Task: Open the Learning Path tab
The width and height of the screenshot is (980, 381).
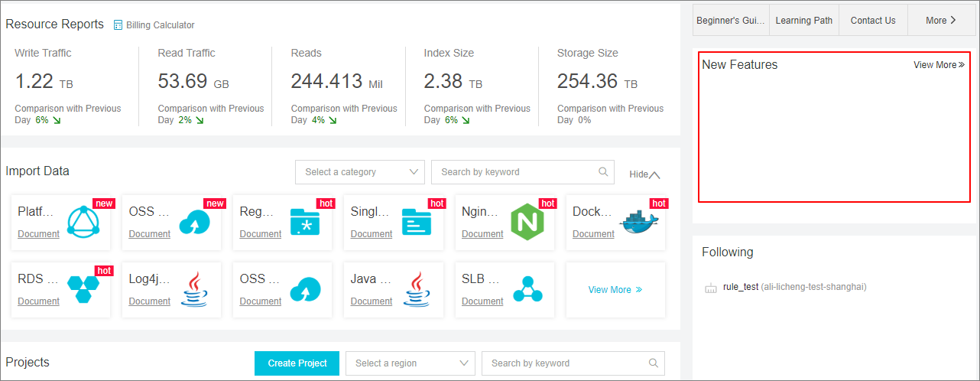Action: tap(803, 21)
